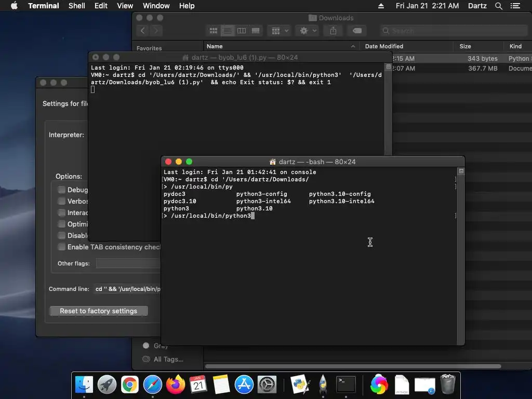Open Safari from the Dock
This screenshot has width=532, height=399.
point(153,385)
